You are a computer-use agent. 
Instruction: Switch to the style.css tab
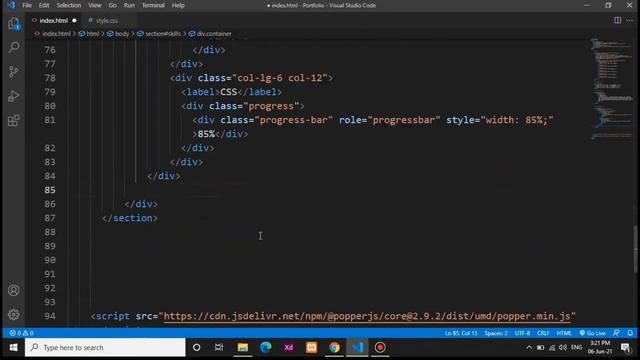click(107, 20)
